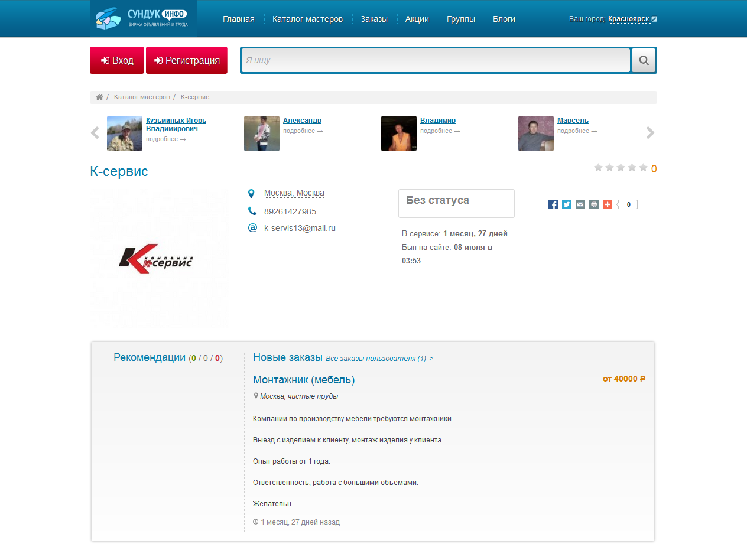Open the Группы menu item
The height and width of the screenshot is (560, 747).
[x=461, y=19]
